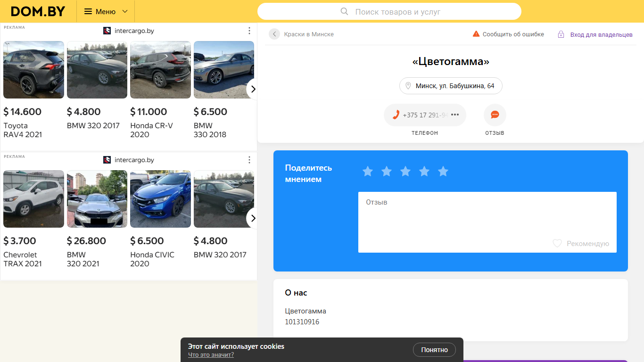Click the map pin location icon
Screen dimensions: 644x362
coord(408,86)
